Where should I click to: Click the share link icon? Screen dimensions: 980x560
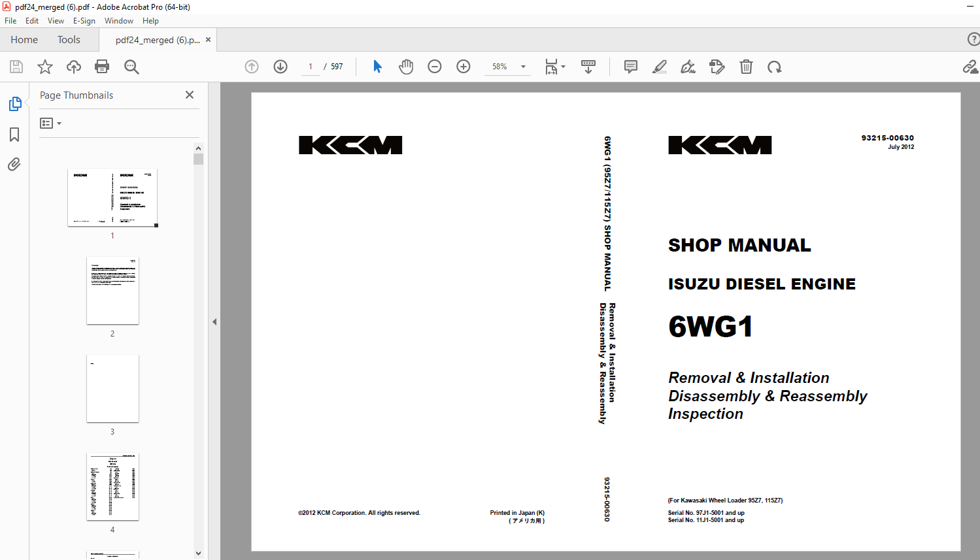pos(971,67)
